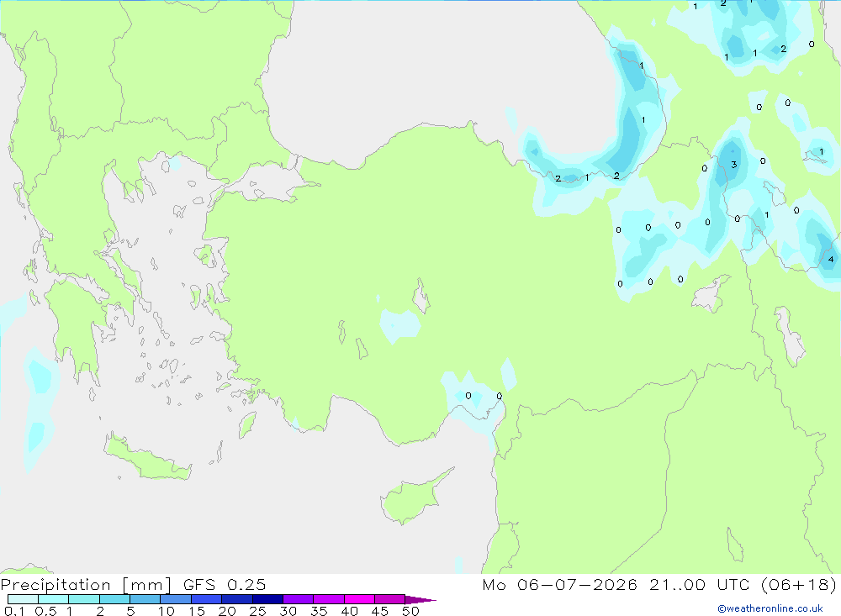Click the precipitation value '4' on map
841x616 pixels.
point(831,260)
